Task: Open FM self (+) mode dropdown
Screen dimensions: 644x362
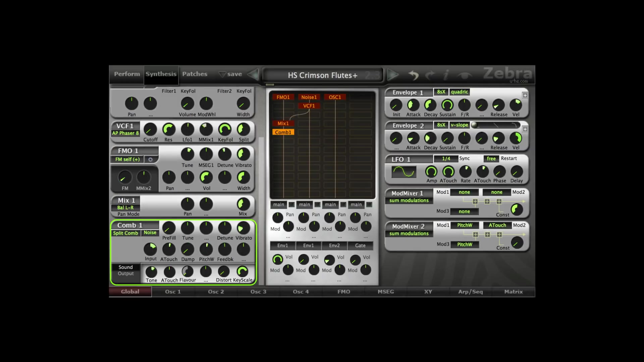Action: click(127, 160)
